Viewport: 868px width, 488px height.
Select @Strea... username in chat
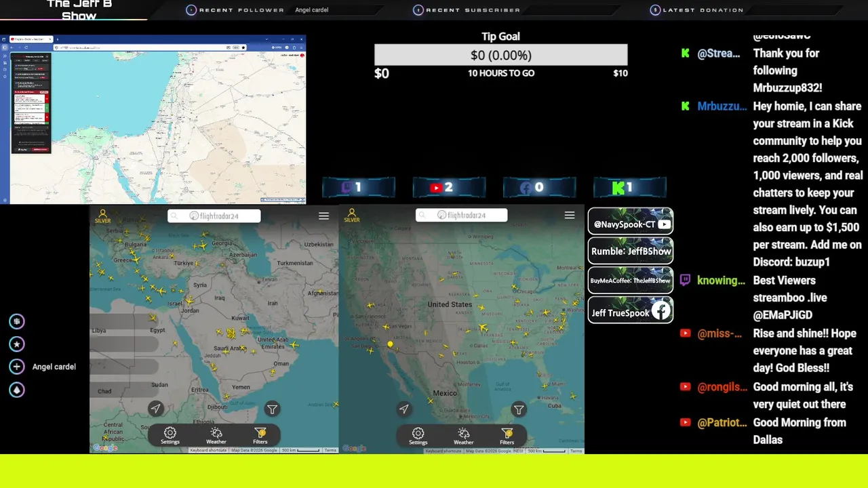[719, 54]
